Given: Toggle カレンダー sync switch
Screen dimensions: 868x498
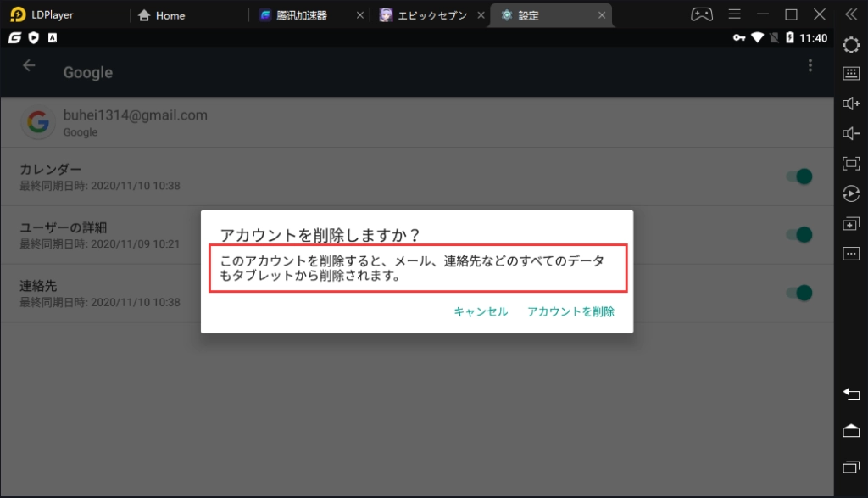Looking at the screenshot, I should [x=799, y=176].
